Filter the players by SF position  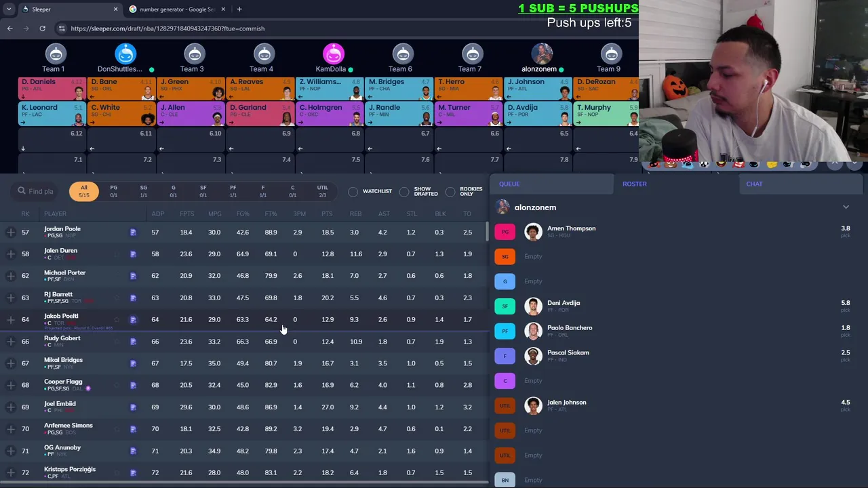203,191
